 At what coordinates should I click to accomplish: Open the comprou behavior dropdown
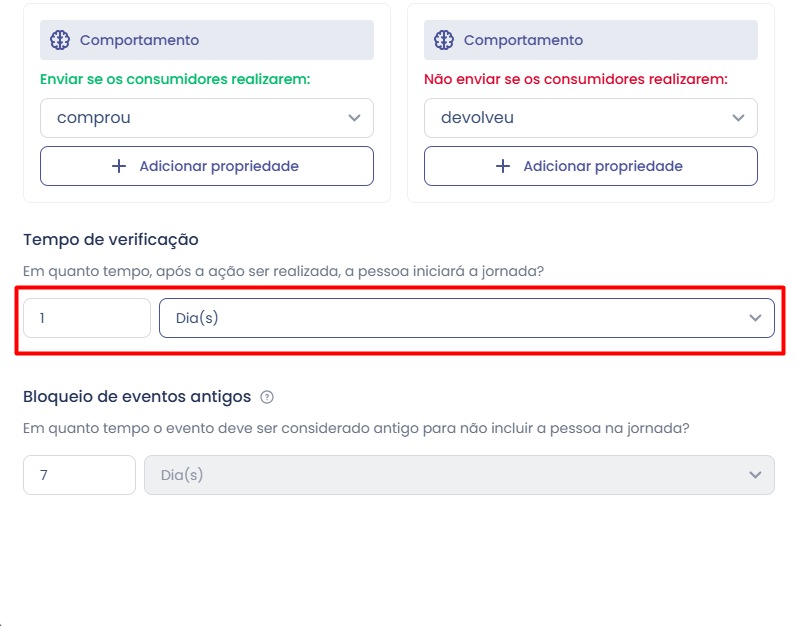[207, 118]
